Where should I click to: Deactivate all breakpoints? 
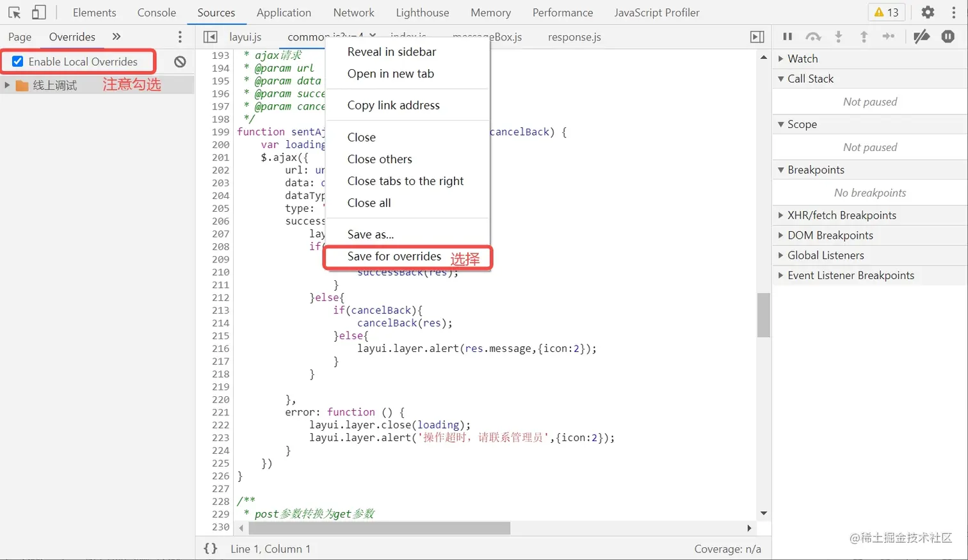(922, 36)
